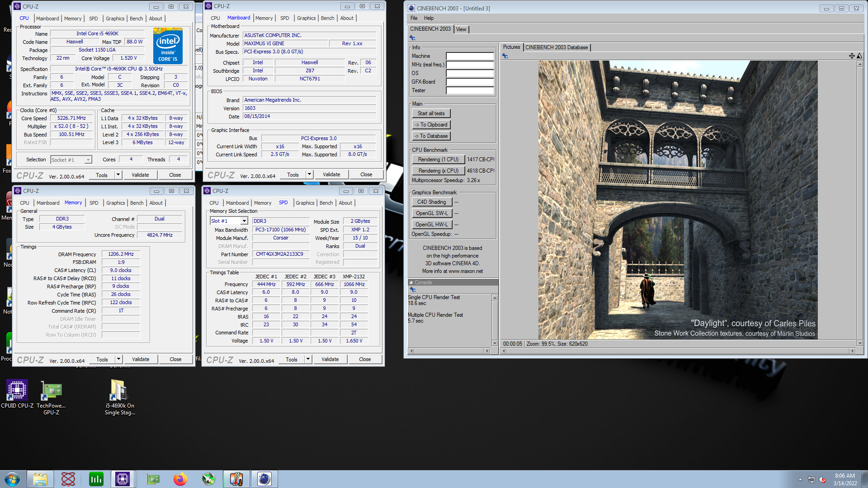Run the Rendering (x CPU) benchmark
The image size is (868, 488).
tap(438, 171)
